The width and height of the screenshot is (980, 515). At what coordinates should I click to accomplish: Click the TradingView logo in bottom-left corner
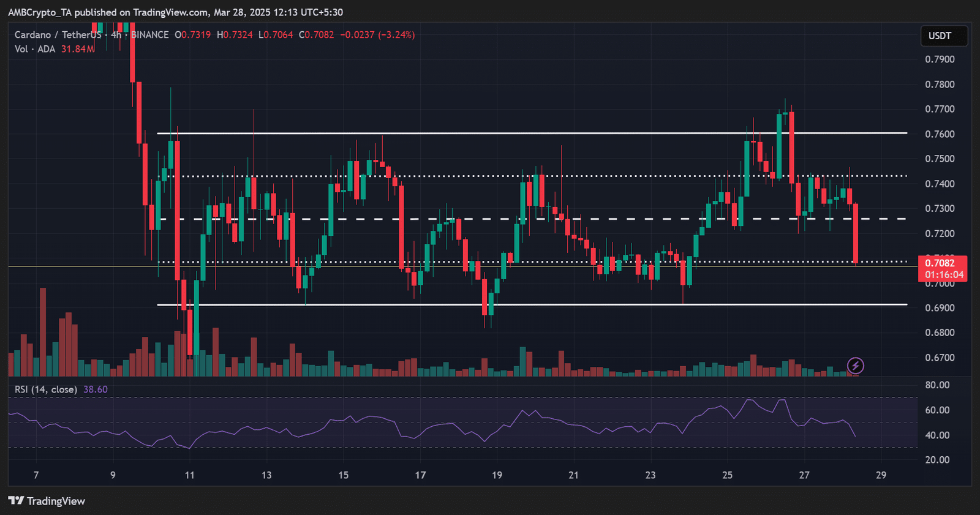pos(47,501)
